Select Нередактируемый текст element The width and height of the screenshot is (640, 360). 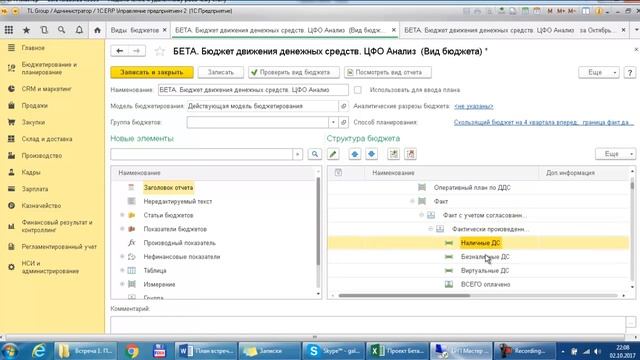178,201
